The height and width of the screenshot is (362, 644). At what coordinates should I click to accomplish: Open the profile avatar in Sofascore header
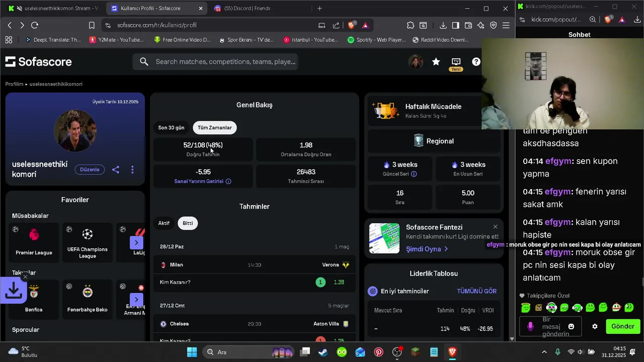coord(416,61)
